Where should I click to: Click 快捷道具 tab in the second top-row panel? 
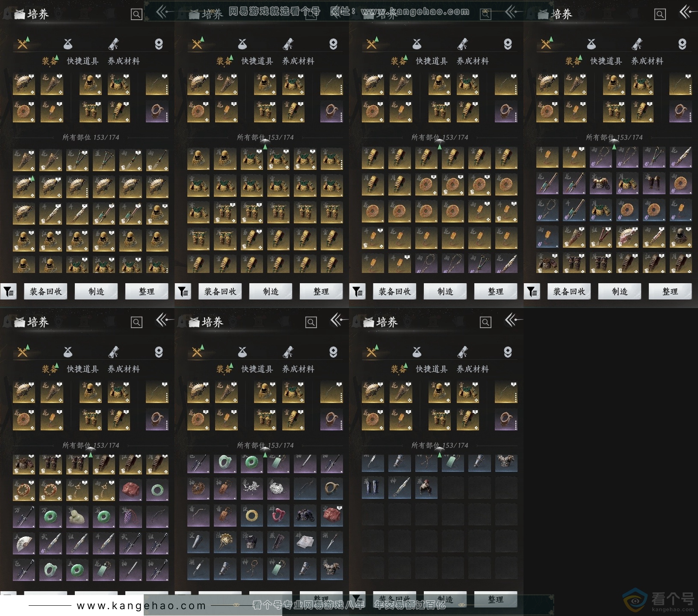[x=257, y=61]
